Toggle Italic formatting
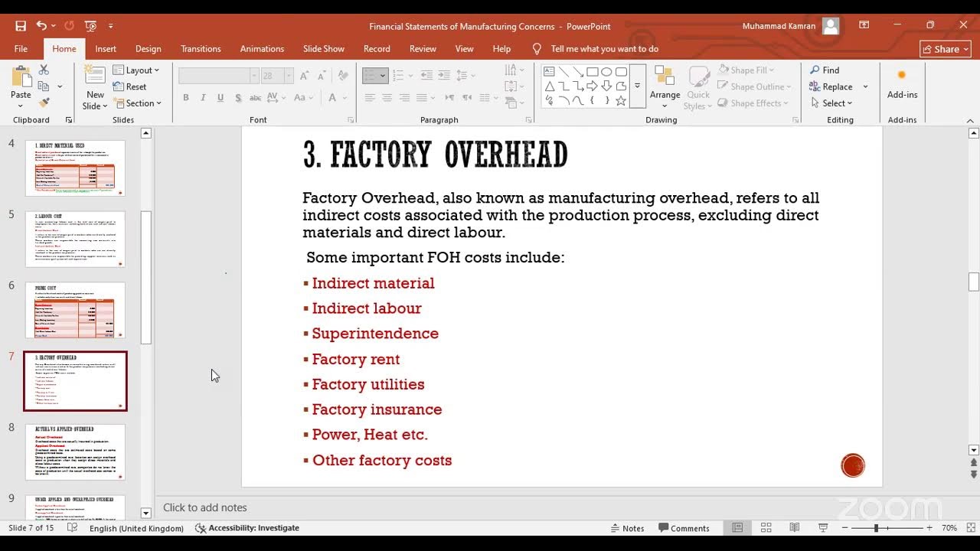 [203, 98]
